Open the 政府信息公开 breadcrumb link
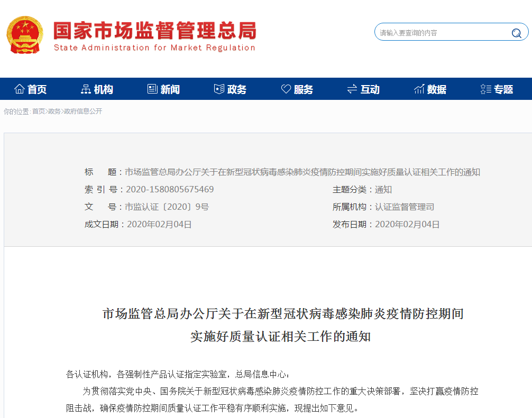 (83, 112)
